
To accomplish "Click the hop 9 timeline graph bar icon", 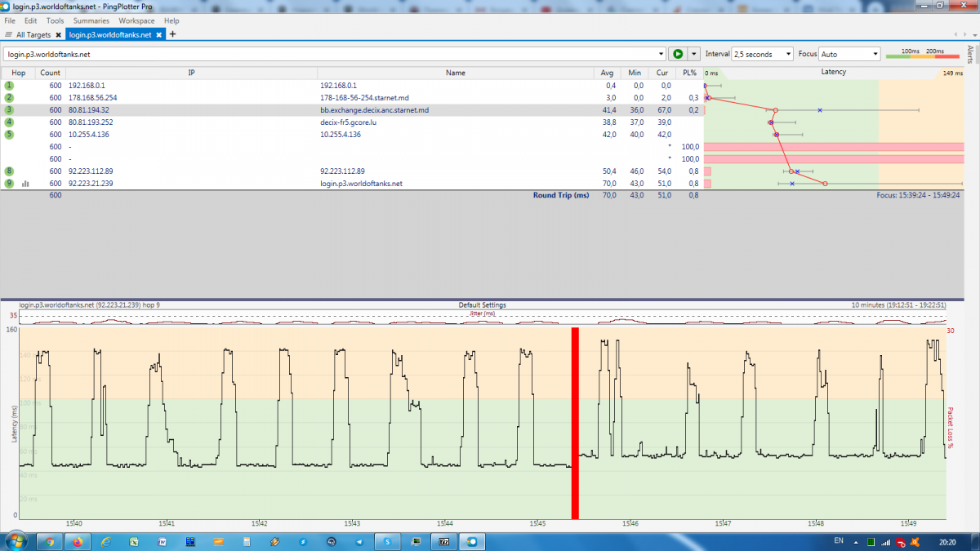I will (x=25, y=184).
